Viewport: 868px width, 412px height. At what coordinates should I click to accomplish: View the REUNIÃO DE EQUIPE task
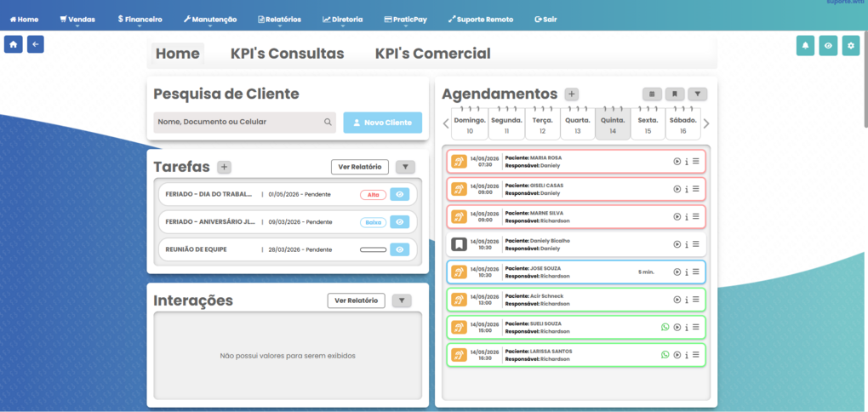(x=400, y=249)
